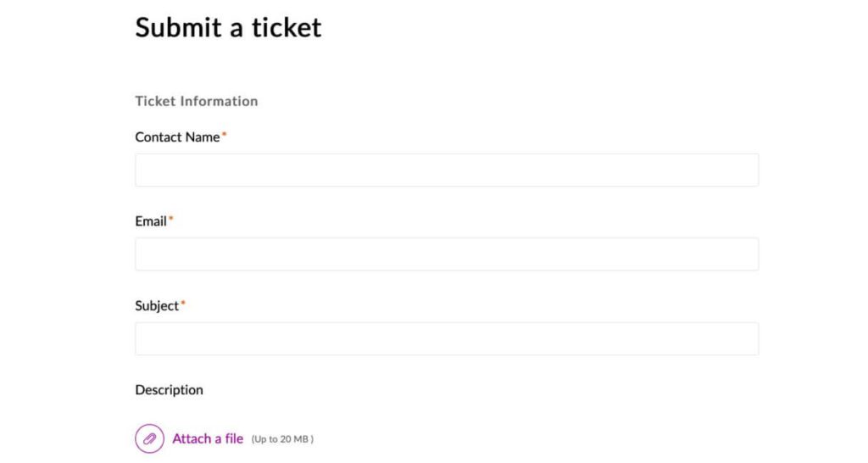This screenshot has width=868, height=463.
Task: Click the '20 MB' size limit text
Action: tap(296, 439)
